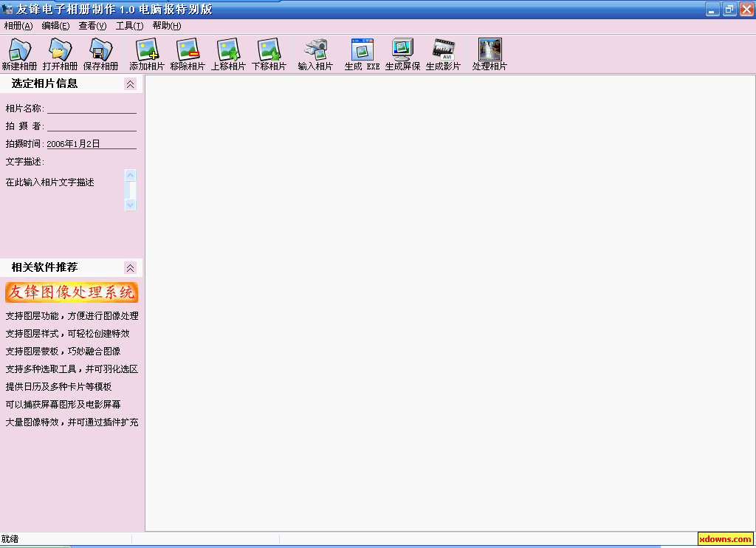Move photo up with 上移相片 icon
Image resolution: width=756 pixels, height=548 pixels.
point(228,55)
